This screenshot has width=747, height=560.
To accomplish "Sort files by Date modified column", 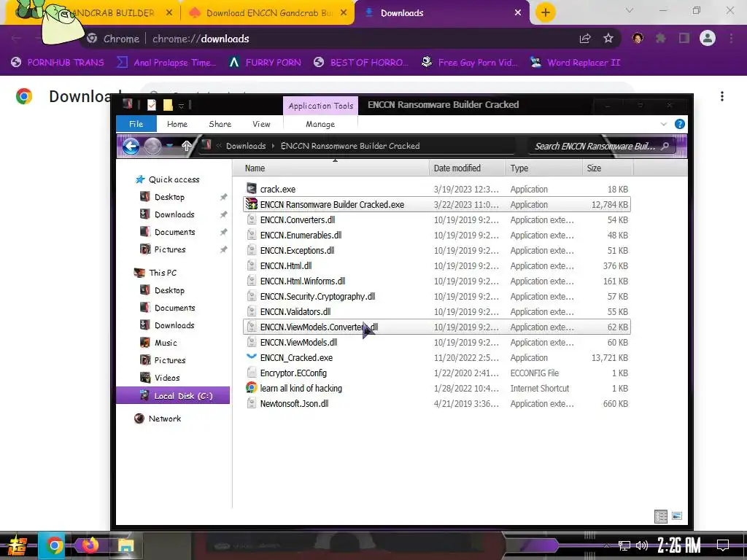I will pyautogui.click(x=457, y=168).
